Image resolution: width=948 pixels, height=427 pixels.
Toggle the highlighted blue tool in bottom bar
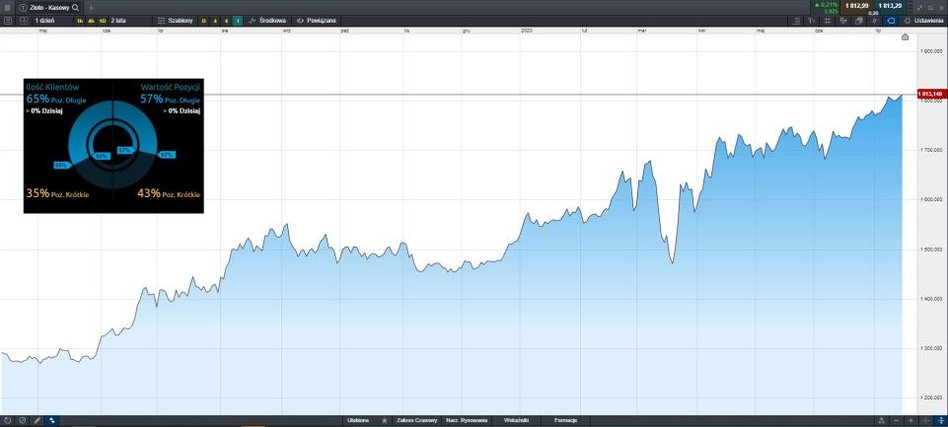point(52,420)
